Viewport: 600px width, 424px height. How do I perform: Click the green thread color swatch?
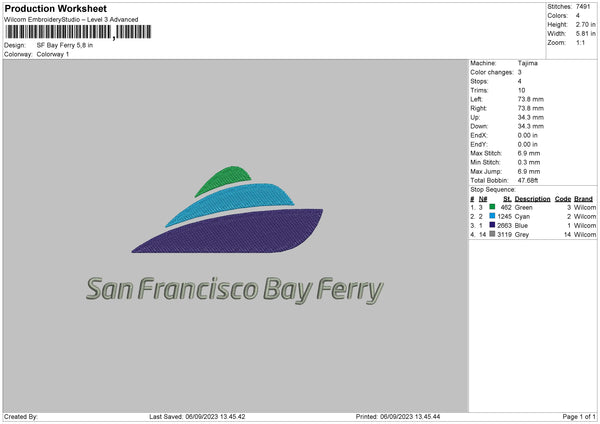(x=492, y=207)
